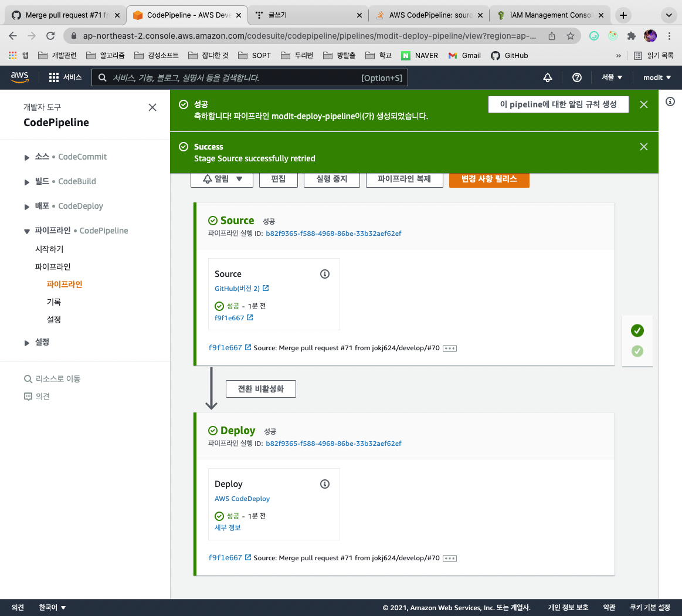The height and width of the screenshot is (616, 682).
Task: Dismiss the Success stage retried banner
Action: 644,147
